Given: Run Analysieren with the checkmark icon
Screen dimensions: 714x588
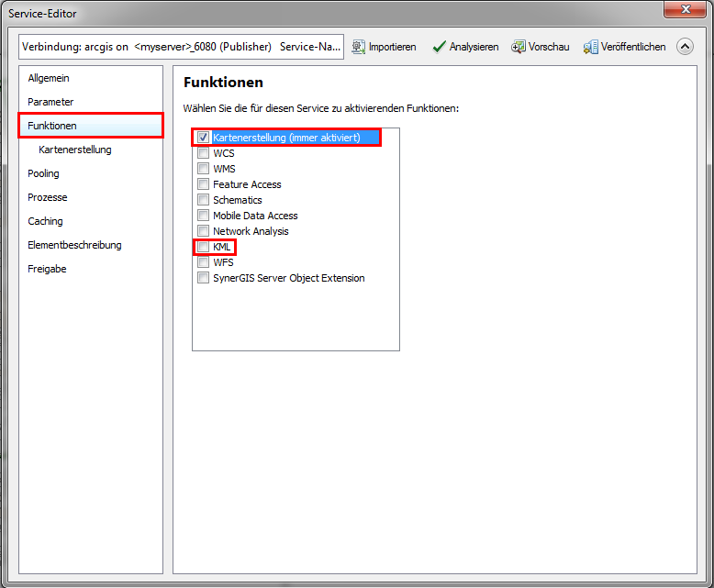Looking at the screenshot, I should (439, 47).
